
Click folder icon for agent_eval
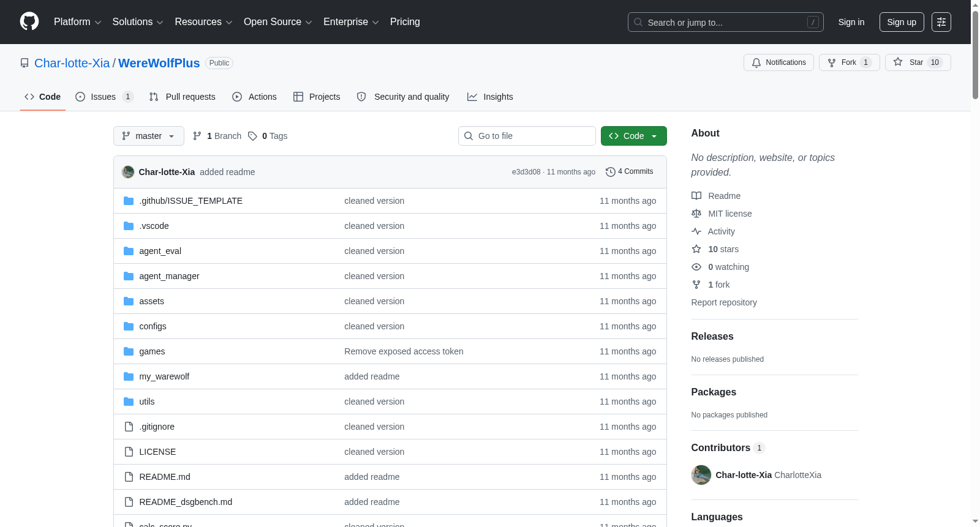pos(129,251)
